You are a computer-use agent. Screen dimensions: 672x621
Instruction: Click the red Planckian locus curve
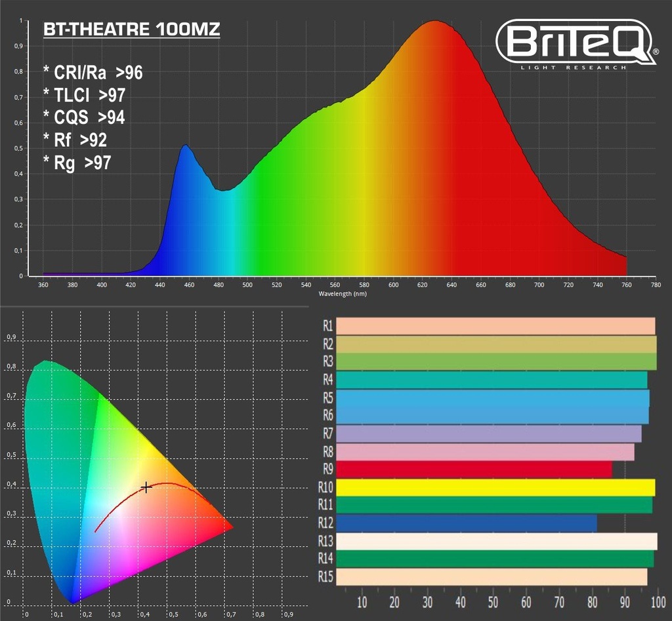coord(168,483)
